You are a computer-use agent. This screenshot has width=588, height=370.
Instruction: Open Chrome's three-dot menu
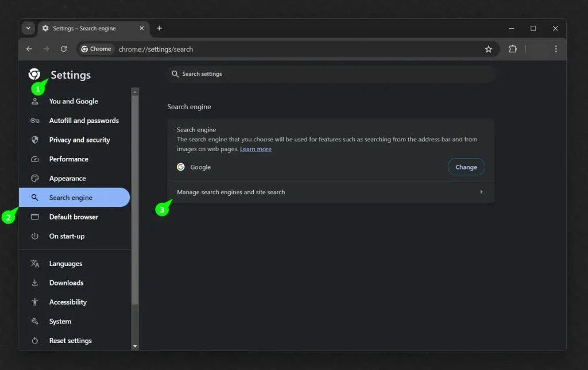555,49
